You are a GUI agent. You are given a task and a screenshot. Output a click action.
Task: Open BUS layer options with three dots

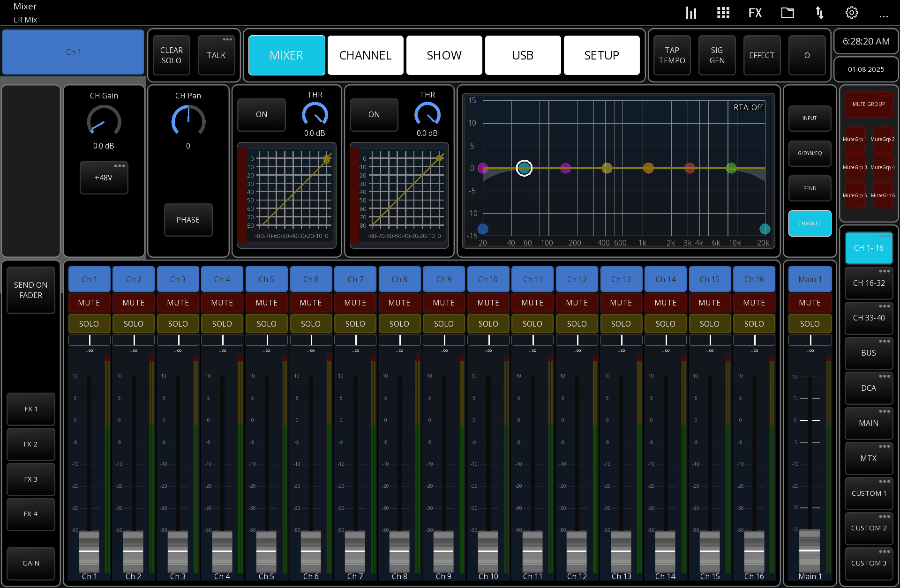pyautogui.click(x=885, y=341)
